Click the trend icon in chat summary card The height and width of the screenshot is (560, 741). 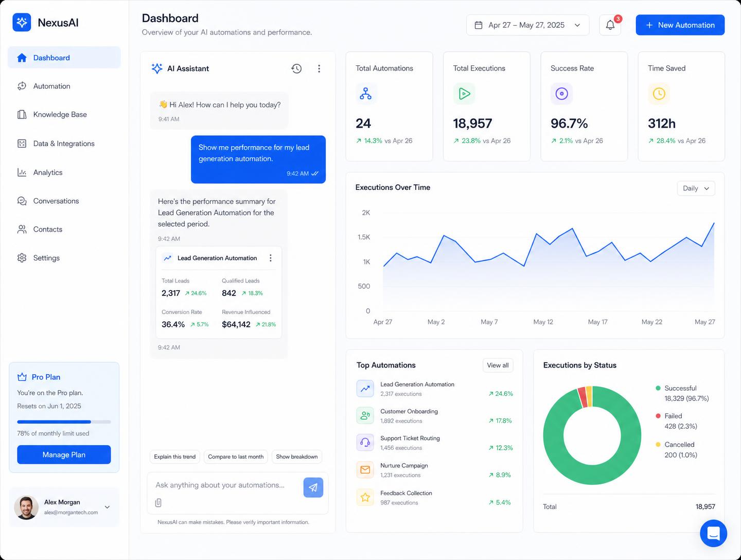pyautogui.click(x=168, y=258)
